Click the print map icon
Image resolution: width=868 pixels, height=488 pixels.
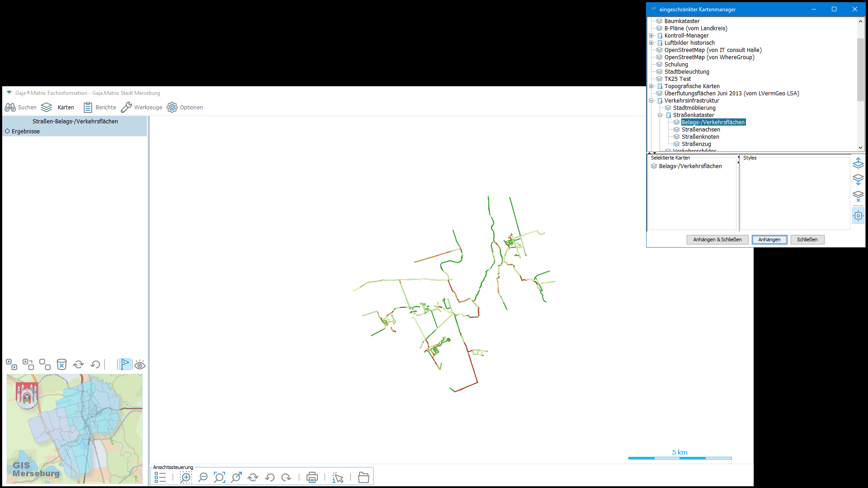pyautogui.click(x=312, y=477)
